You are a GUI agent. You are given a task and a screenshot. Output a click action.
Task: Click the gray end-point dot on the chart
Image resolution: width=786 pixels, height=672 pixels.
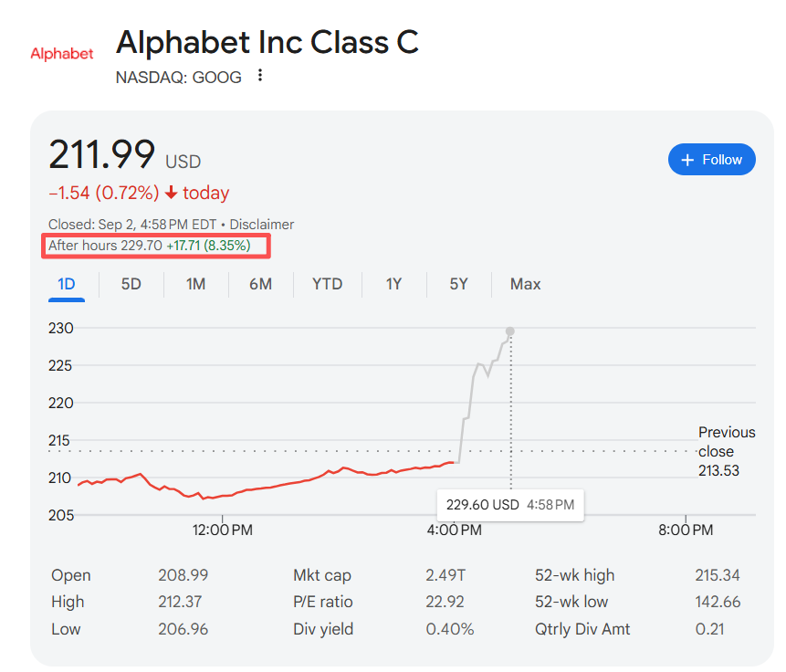(509, 331)
